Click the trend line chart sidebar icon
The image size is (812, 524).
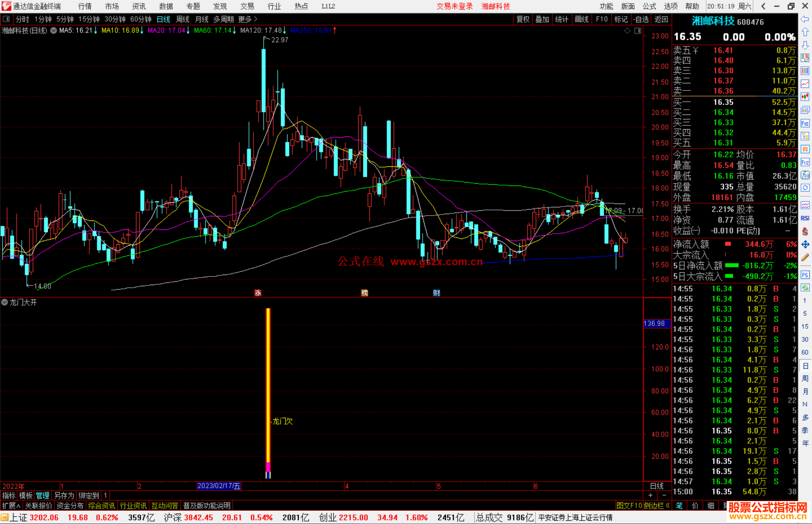click(805, 84)
